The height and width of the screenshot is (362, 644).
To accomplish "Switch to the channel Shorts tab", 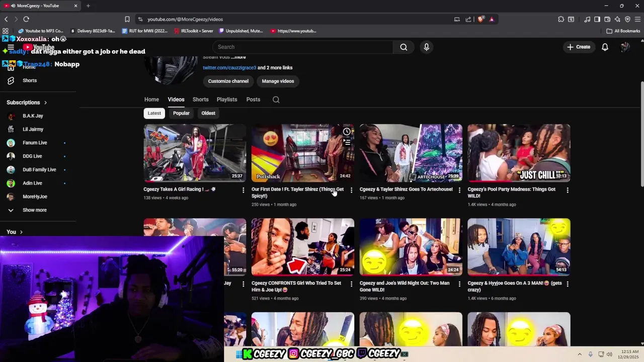I will coord(200,100).
